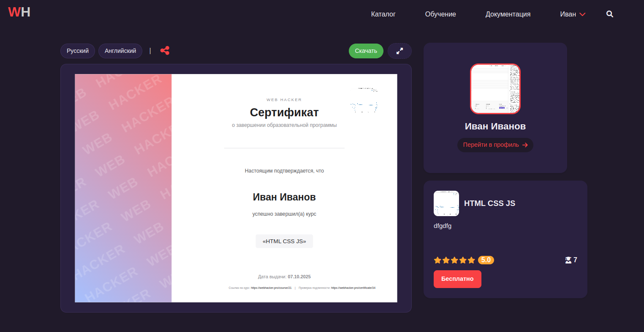Open the site search
This screenshot has height=332, width=644.
click(x=609, y=14)
